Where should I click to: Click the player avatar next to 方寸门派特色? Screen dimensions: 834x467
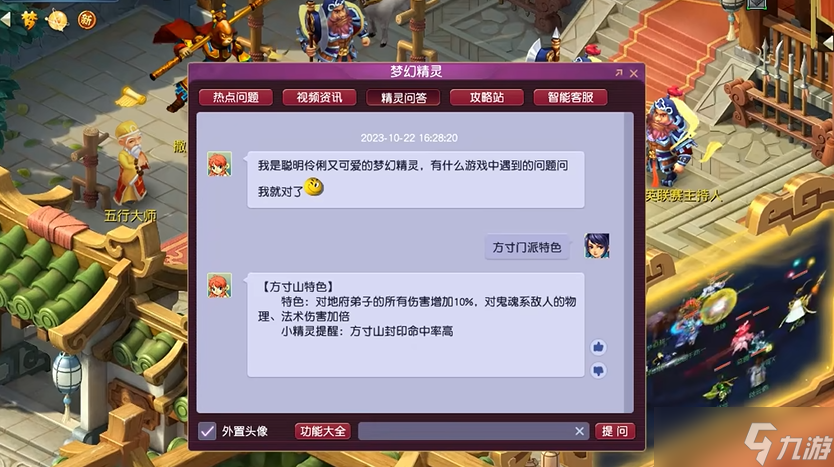[x=597, y=246]
